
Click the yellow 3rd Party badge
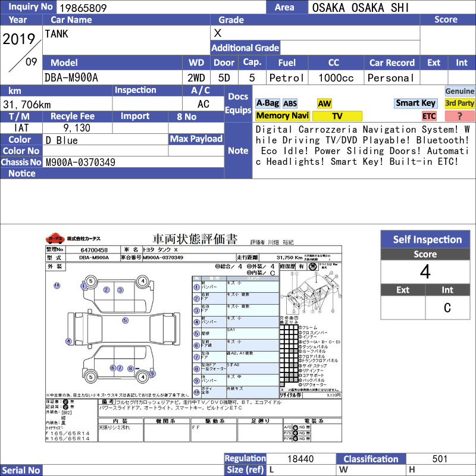pos(459,103)
